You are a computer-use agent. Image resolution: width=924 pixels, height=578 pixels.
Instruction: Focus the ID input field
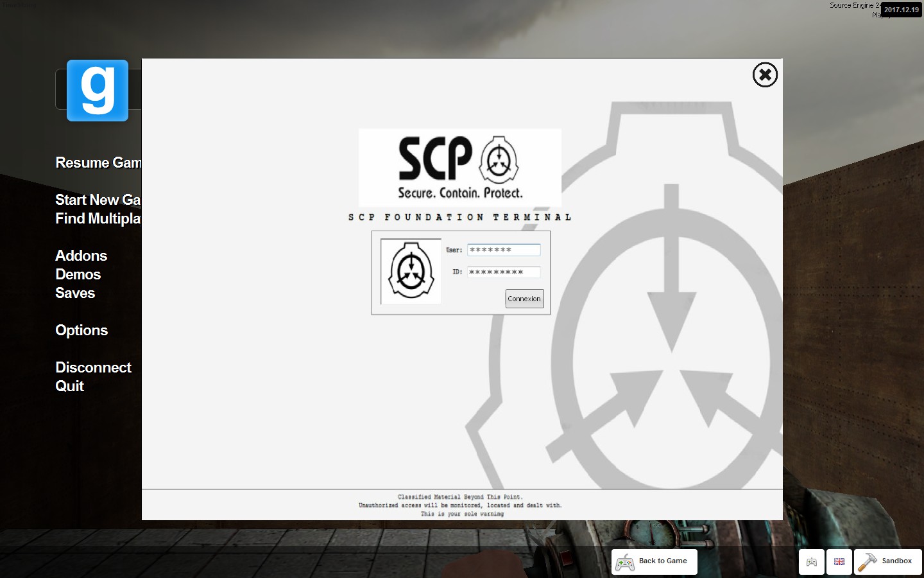[504, 272]
